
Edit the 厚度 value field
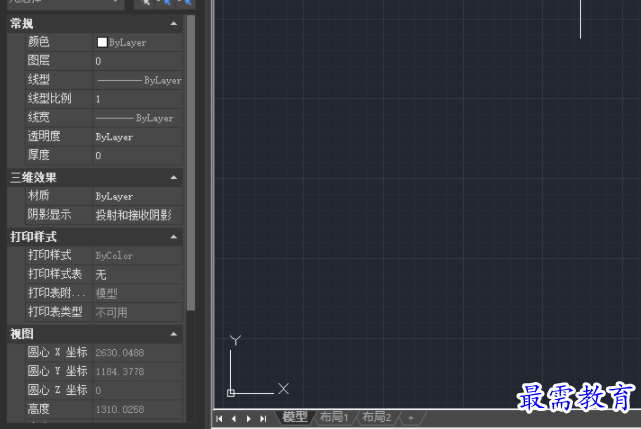[x=137, y=155]
